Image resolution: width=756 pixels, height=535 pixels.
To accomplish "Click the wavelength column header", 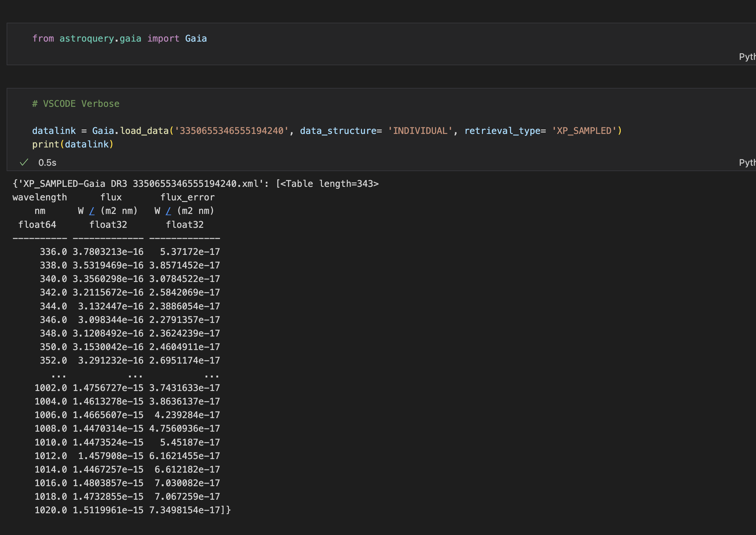I will pos(39,197).
